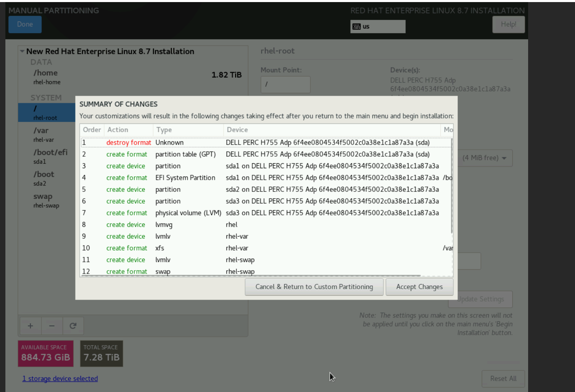Click the Done button
The height and width of the screenshot is (392, 575).
(x=25, y=24)
